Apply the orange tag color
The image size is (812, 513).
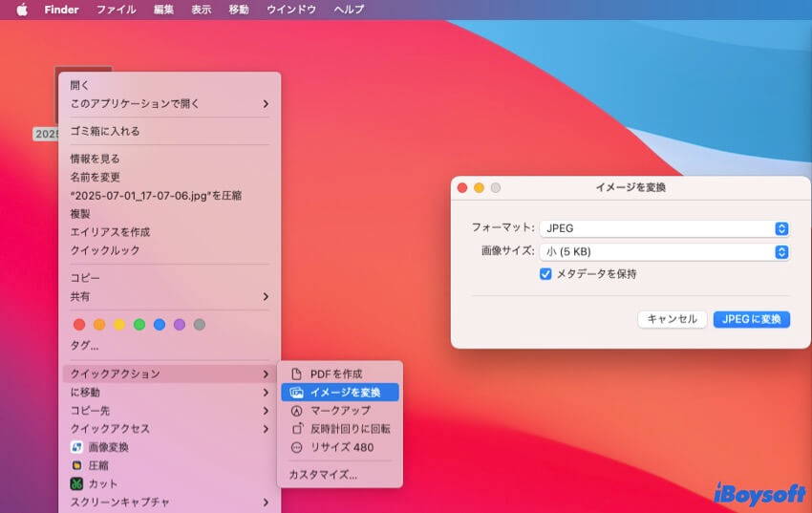tap(99, 325)
